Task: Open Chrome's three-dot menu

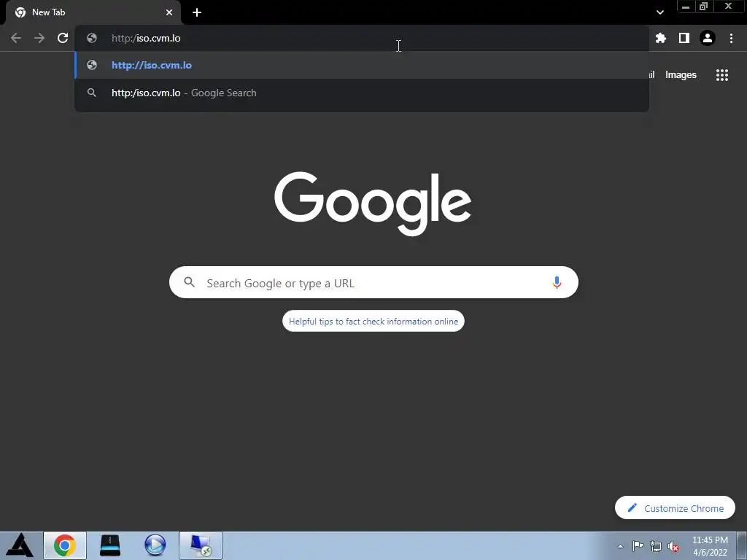Action: coord(731,38)
